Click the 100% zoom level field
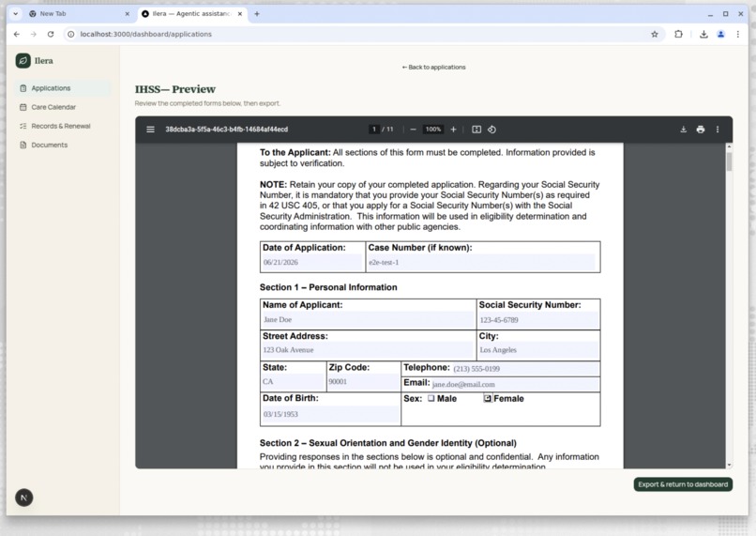The image size is (756, 536). (433, 130)
